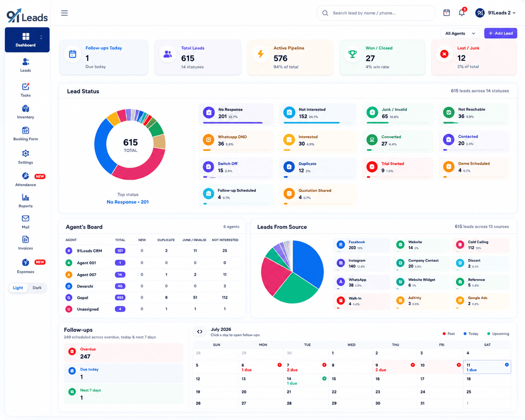This screenshot has height=420, width=525.
Task: Click the Trial Started status icon
Action: coord(372,167)
